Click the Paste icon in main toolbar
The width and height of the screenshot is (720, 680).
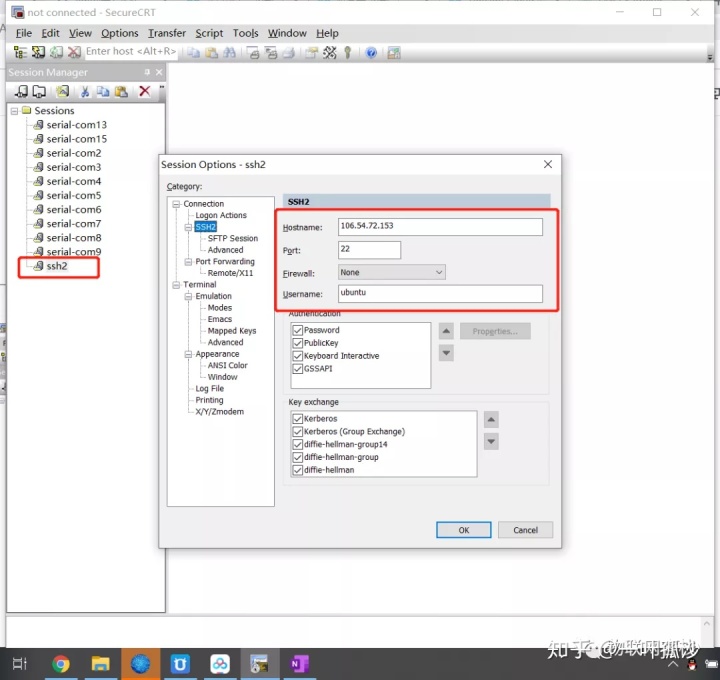pyautogui.click(x=211, y=53)
